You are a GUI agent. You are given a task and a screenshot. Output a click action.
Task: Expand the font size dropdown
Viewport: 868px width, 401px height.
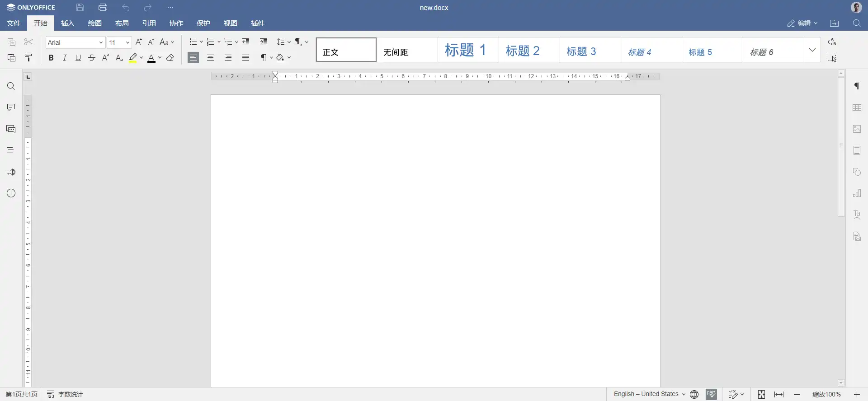point(127,42)
